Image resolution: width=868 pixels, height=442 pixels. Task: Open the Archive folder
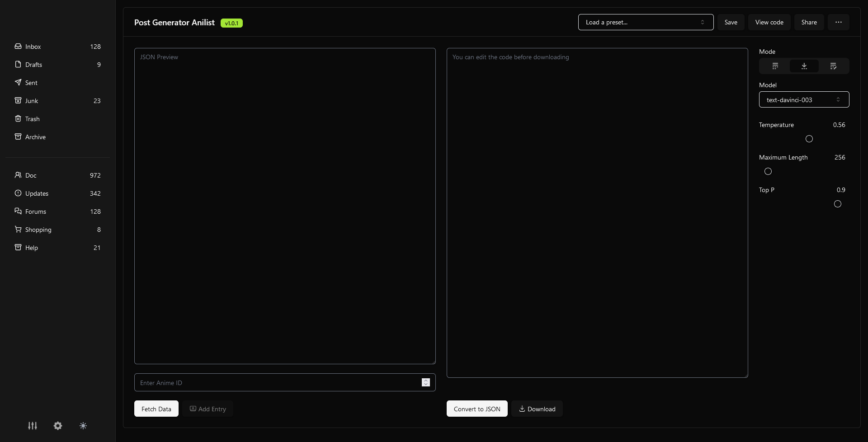(x=58, y=137)
